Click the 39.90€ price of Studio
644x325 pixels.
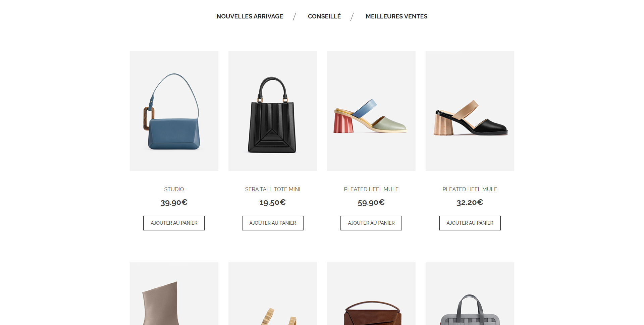[x=174, y=203]
